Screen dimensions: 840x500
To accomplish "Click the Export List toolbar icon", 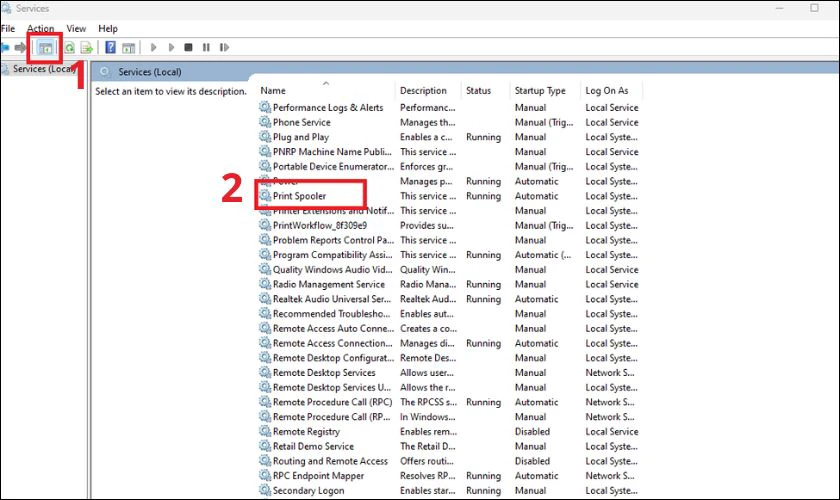I will (86, 48).
